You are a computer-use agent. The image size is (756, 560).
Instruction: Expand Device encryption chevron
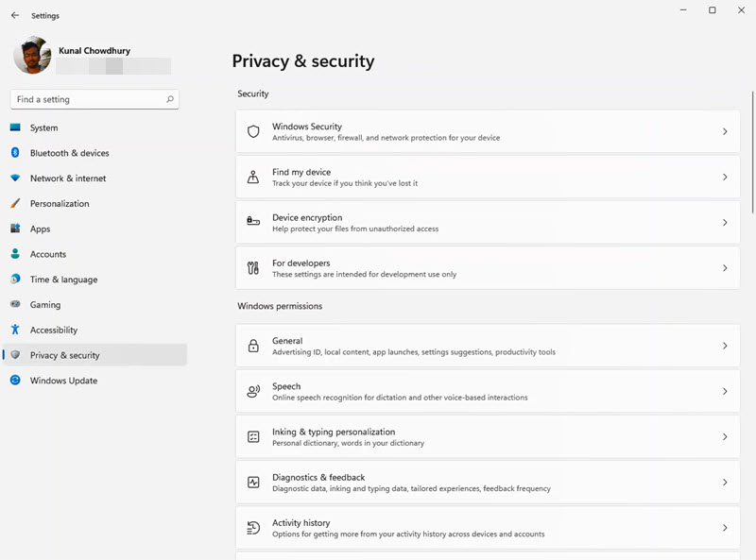pyautogui.click(x=725, y=223)
